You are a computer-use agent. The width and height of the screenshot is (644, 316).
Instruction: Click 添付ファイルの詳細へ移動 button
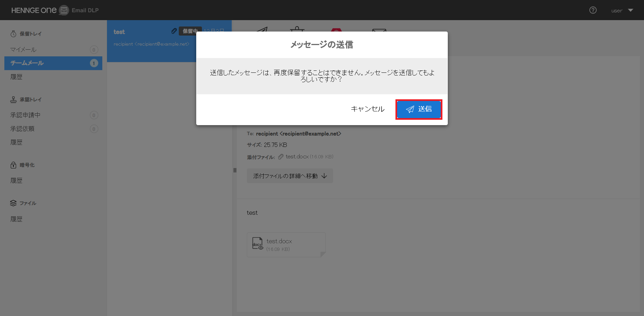(x=290, y=176)
